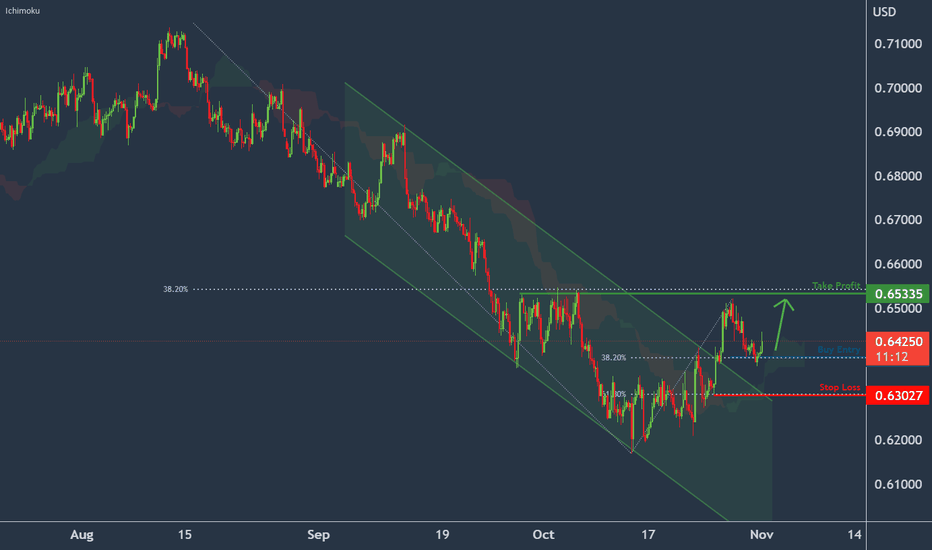Click the upper 38.20% Fibonacci label
932x550 pixels.
[175, 290]
